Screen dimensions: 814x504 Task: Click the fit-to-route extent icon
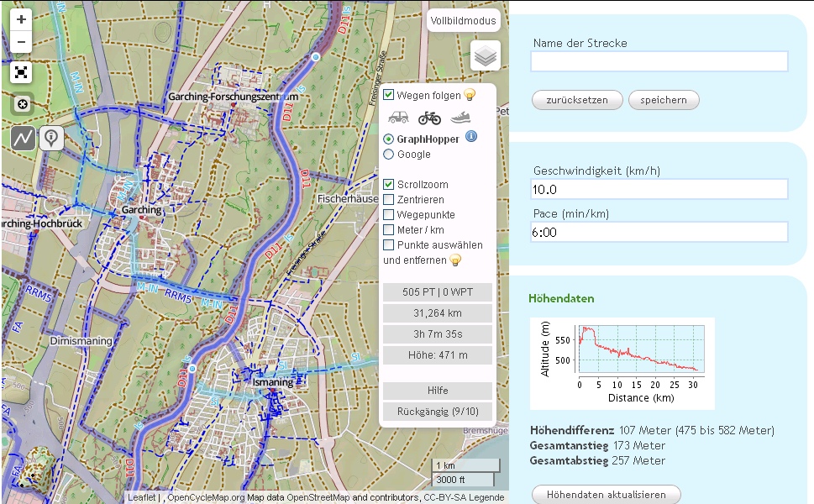[22, 72]
